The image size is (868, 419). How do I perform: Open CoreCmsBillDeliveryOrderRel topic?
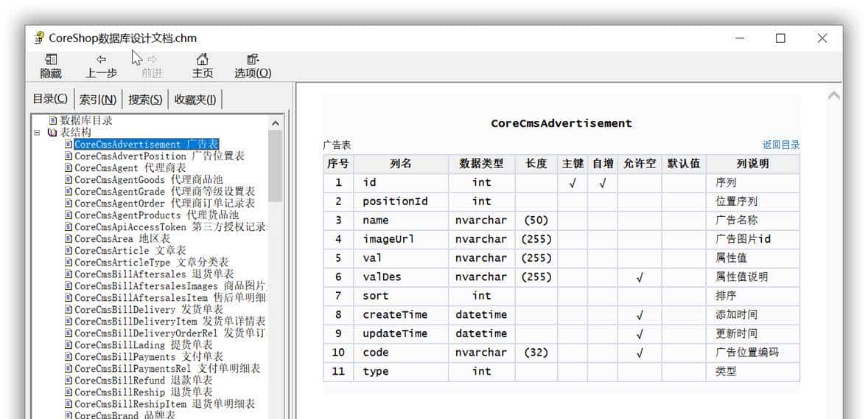[x=172, y=333]
